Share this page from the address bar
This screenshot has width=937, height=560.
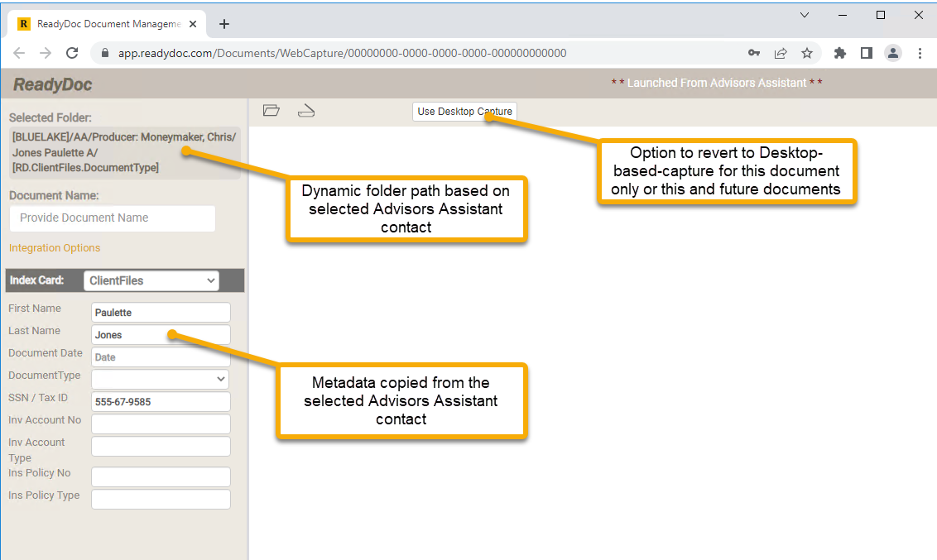pos(781,53)
